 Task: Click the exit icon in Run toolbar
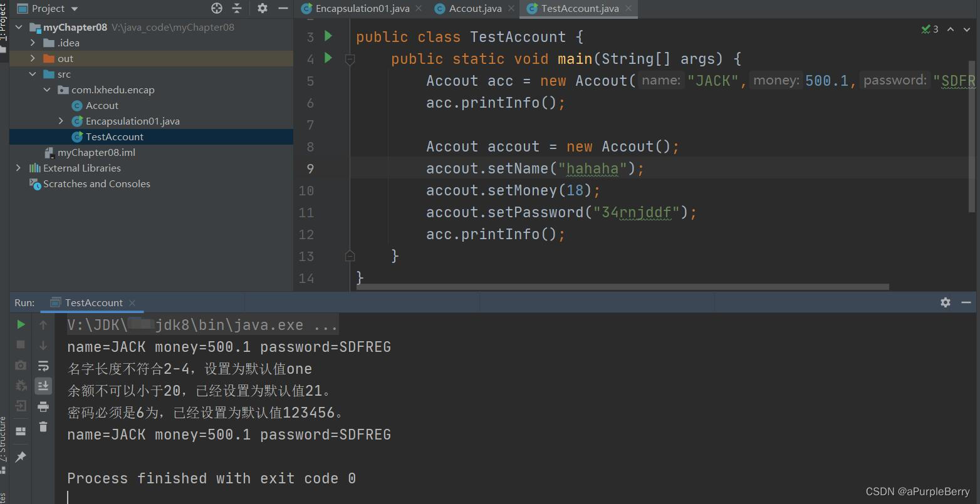coord(21,406)
